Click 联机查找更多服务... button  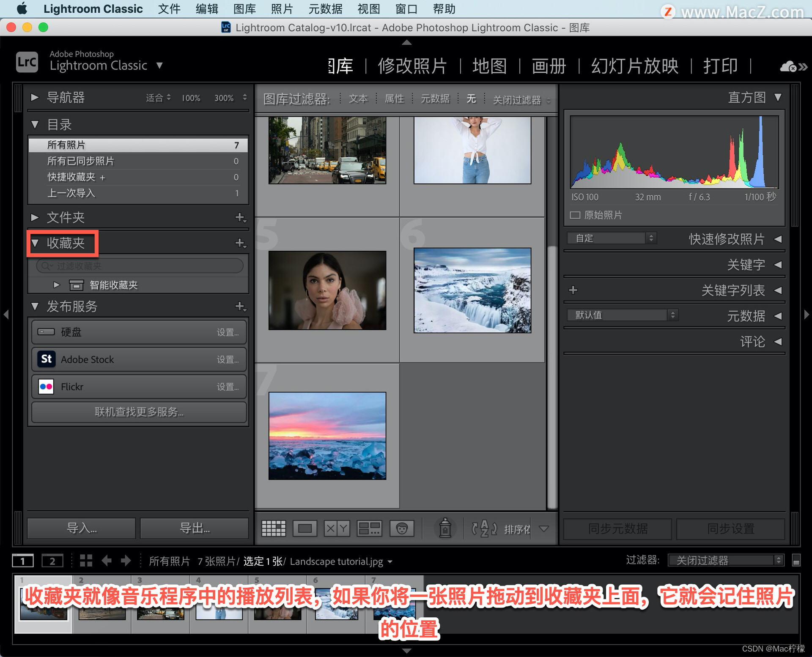point(139,412)
